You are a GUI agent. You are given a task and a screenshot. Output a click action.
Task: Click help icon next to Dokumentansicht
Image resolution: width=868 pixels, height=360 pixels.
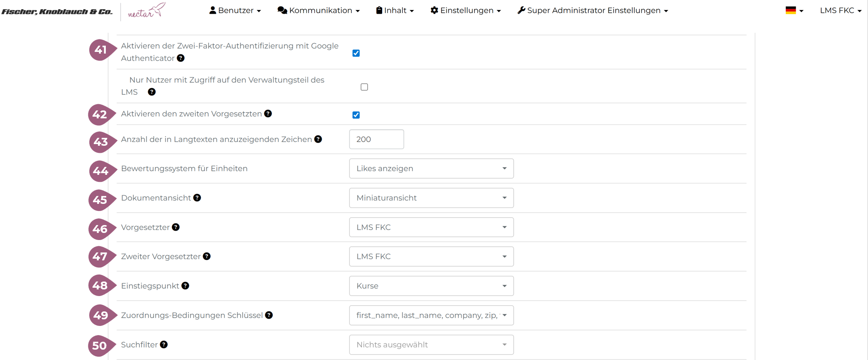[x=197, y=198]
